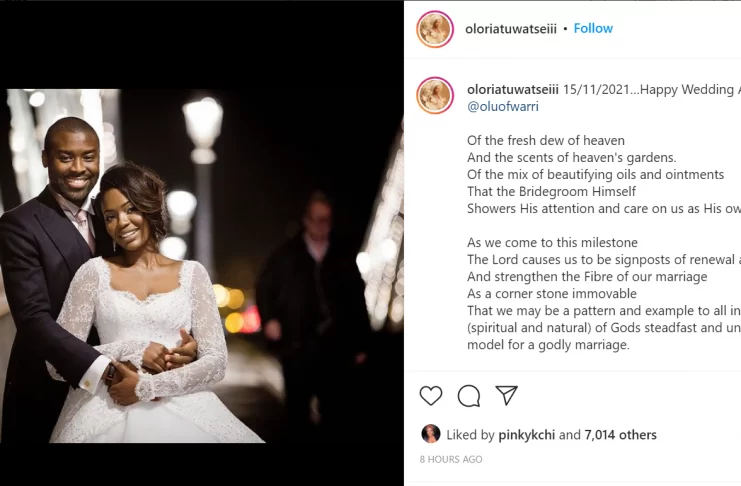Image resolution: width=741 pixels, height=486 pixels.
Task: Open comments with the speech bubble icon
Action: click(x=469, y=396)
